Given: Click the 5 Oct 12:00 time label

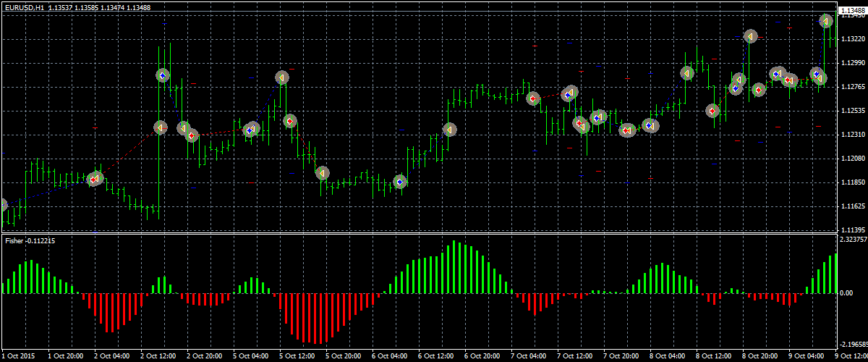Looking at the screenshot, I should 297,356.
